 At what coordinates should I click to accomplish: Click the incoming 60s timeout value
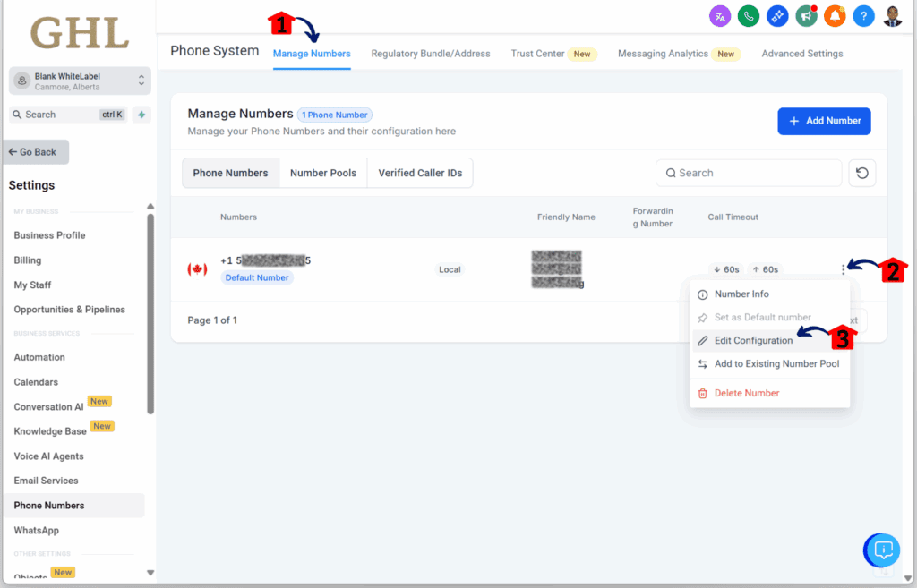pos(726,269)
